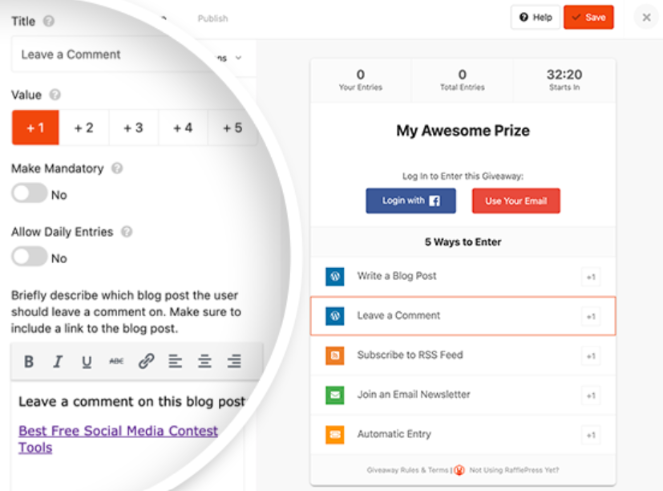Select the +3 entry value
Viewport: 663px width, 491px height.
[133, 128]
